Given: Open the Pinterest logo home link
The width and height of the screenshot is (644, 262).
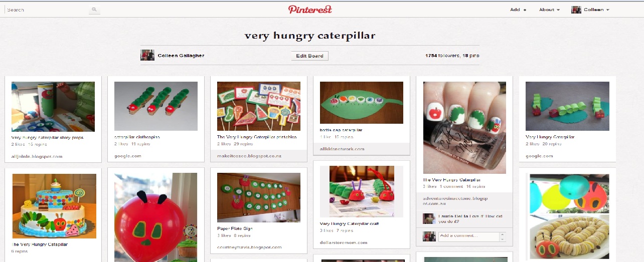Looking at the screenshot, I should tap(310, 10).
